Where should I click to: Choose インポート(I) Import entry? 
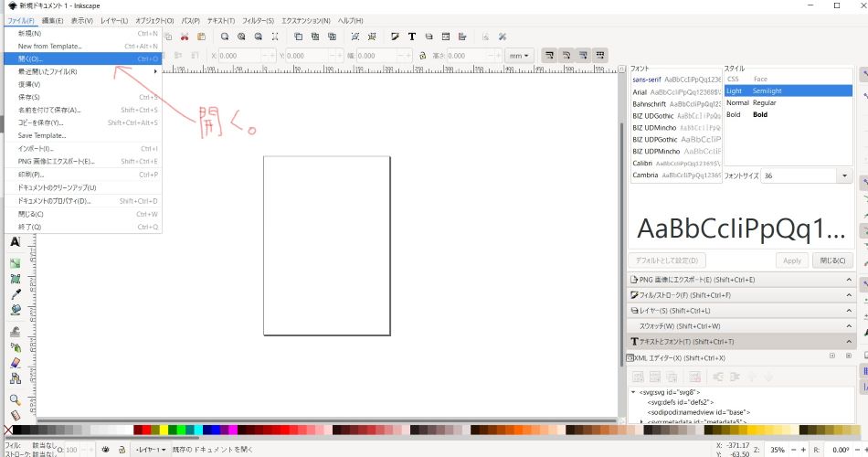pos(83,148)
